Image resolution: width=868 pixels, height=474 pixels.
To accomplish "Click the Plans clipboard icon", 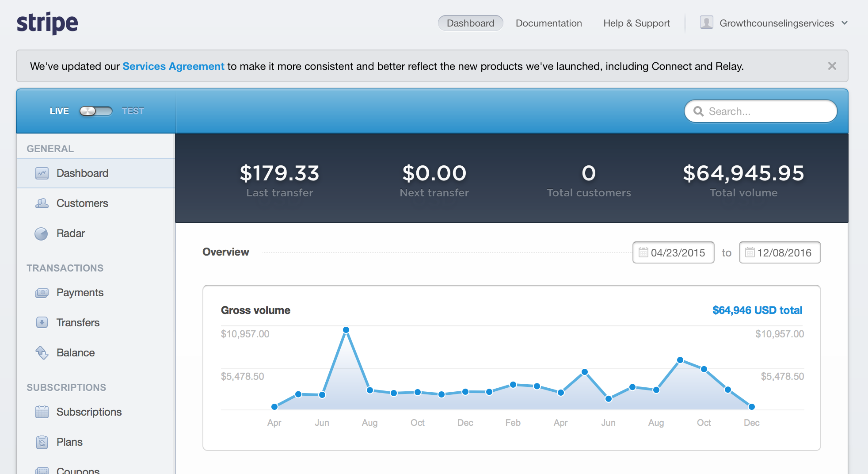I will [42, 442].
